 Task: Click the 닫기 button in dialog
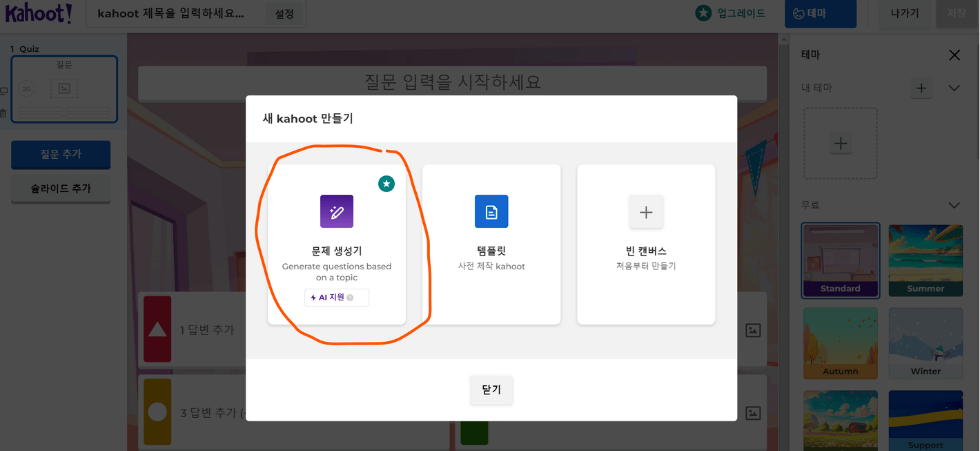[491, 390]
